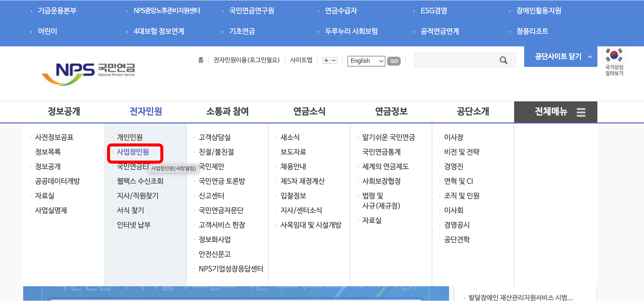The height and width of the screenshot is (301, 644).
Task: Open 공적연금연계 link
Action: (440, 31)
